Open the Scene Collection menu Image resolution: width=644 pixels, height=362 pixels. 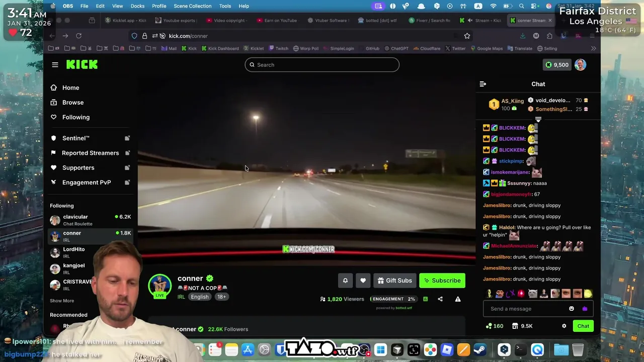coord(193,6)
